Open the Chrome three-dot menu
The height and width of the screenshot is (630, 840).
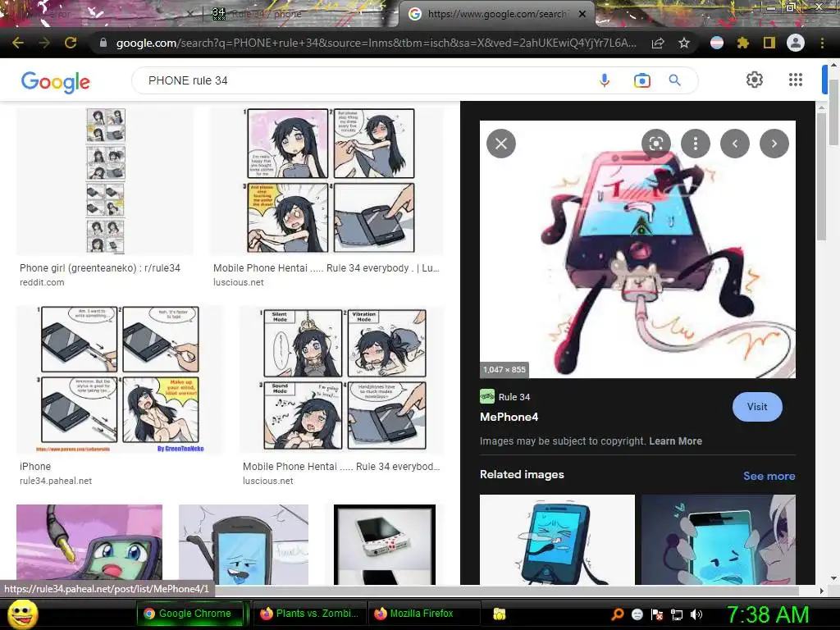pos(822,43)
